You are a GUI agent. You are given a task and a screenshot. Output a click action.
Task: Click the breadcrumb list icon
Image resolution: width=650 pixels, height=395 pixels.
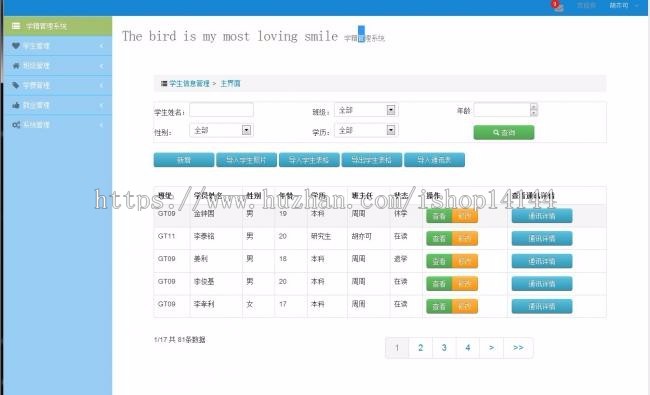tap(164, 84)
